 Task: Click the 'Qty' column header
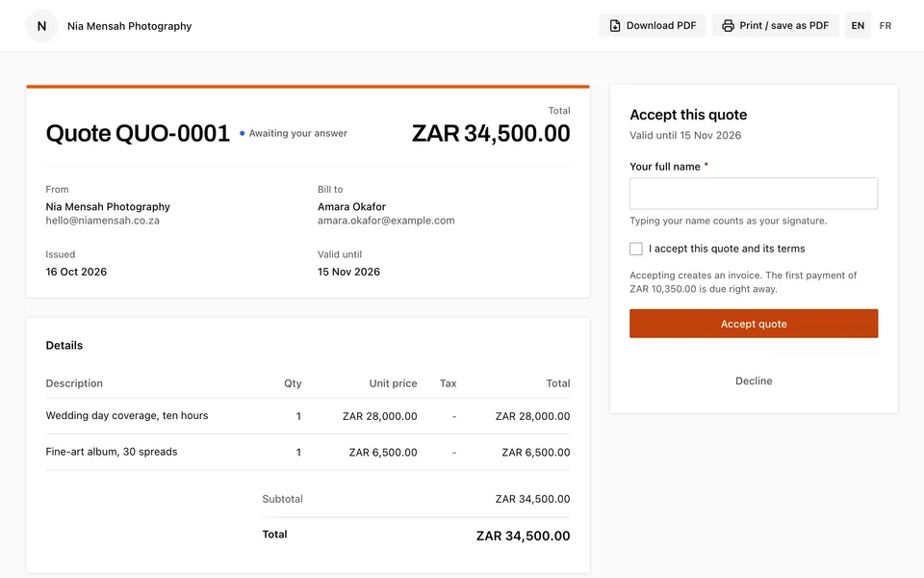pyautogui.click(x=293, y=383)
